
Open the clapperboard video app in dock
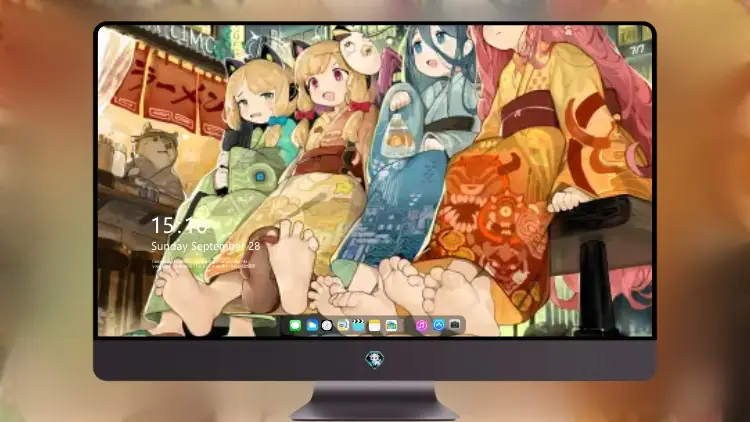[x=359, y=326]
